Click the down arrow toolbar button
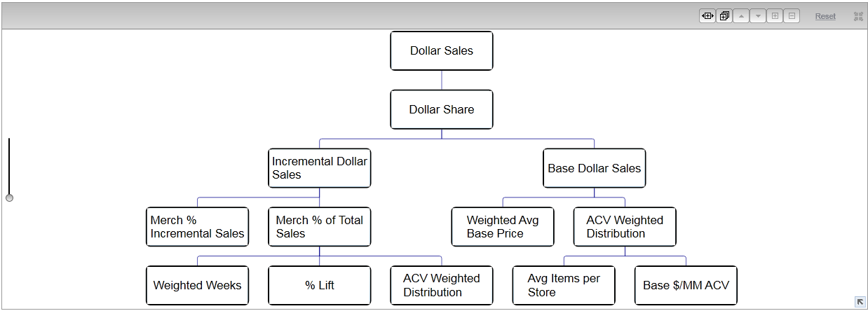This screenshot has height=311, width=868. tap(758, 16)
